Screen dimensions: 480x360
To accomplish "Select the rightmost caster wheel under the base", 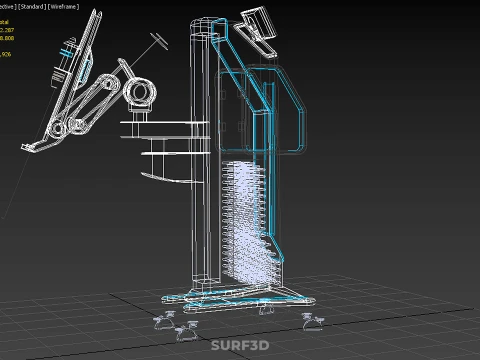I will (x=313, y=322).
